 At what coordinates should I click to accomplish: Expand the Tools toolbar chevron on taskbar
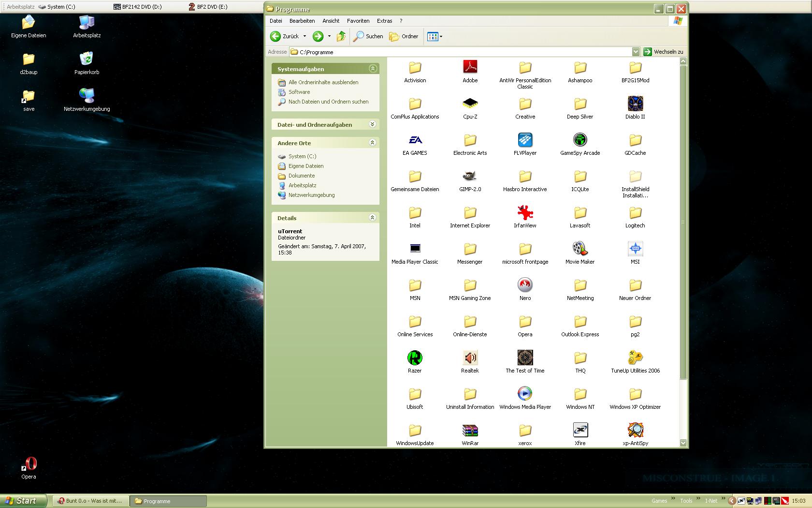(698, 499)
